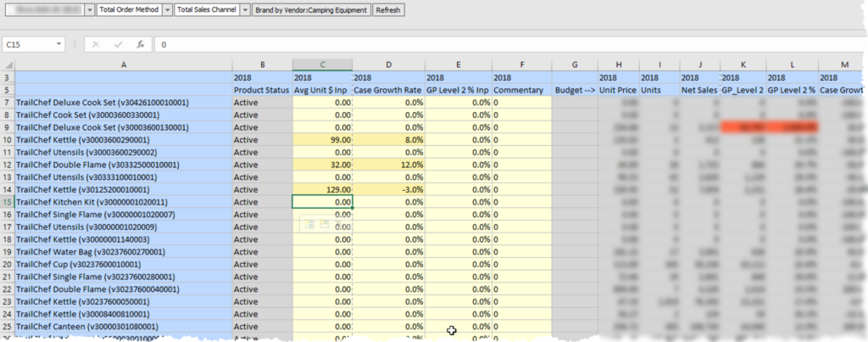Select TrailChef Single Flame (v30000001020007) cell
The image size is (868, 342).
(x=124, y=215)
